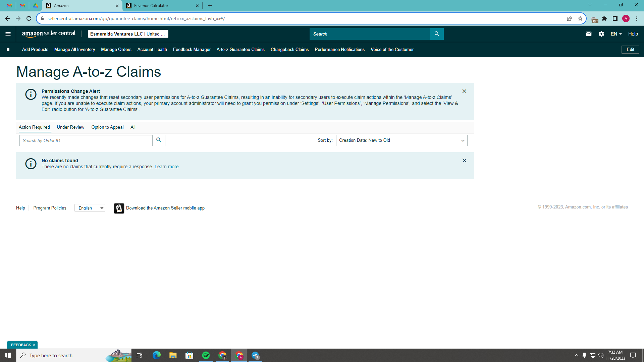Open Program Policies in the footer
The image size is (644, 362).
(x=50, y=208)
